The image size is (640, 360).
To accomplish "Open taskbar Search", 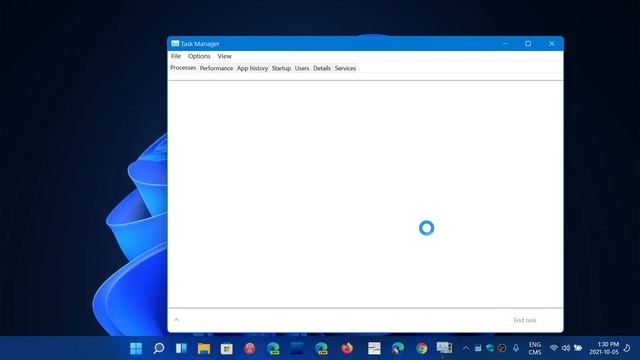I will [x=159, y=348].
